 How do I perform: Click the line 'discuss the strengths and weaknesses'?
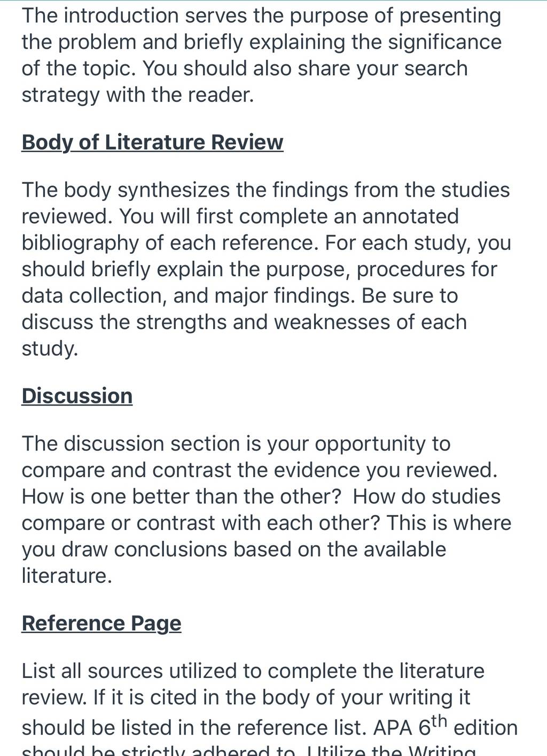coord(244,322)
